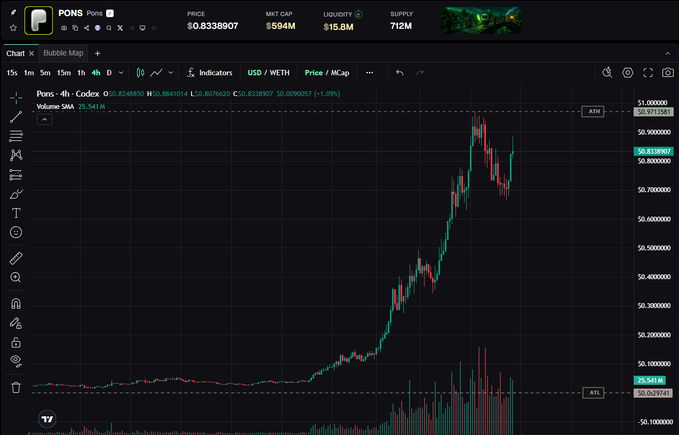Select the 4h interval
The height and width of the screenshot is (435, 679).
(96, 73)
